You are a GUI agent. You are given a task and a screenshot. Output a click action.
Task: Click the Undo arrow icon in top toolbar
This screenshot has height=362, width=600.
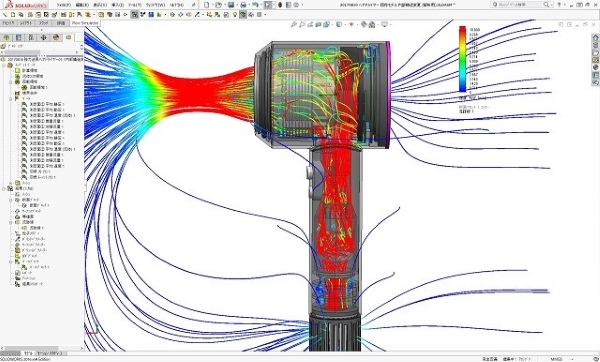pos(255,5)
